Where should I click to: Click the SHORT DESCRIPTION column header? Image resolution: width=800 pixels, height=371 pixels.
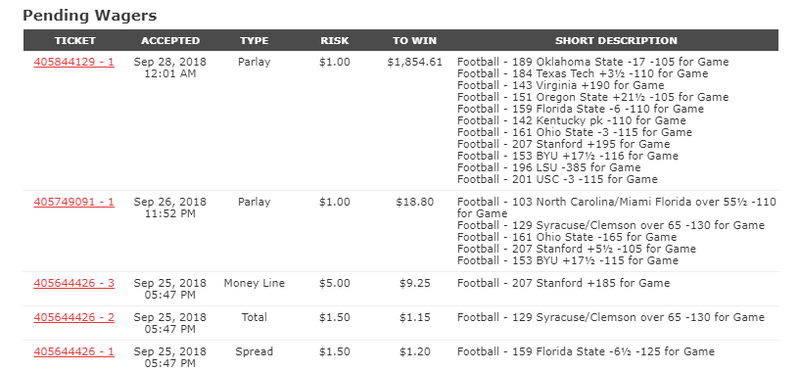[x=616, y=41]
